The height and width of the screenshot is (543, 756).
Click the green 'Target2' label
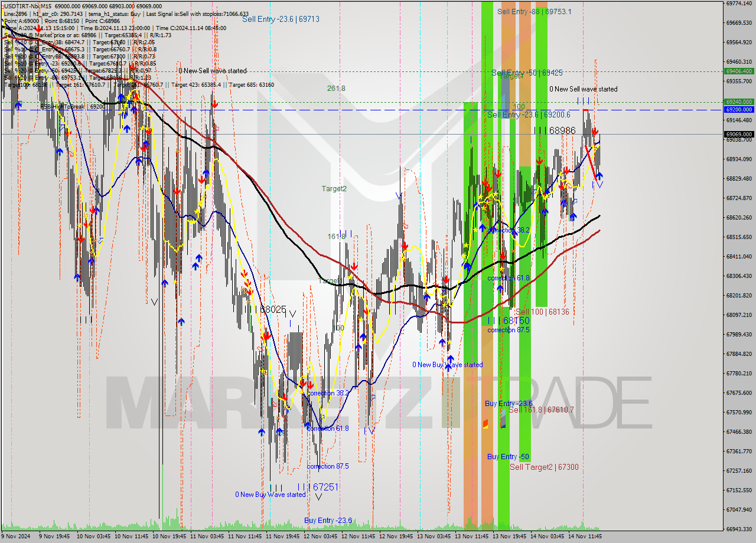click(x=334, y=189)
